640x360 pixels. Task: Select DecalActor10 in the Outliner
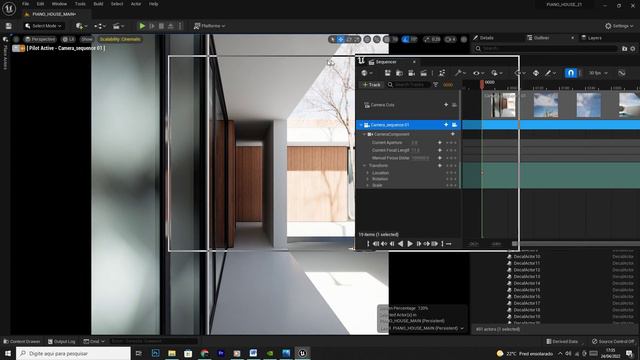[527, 257]
